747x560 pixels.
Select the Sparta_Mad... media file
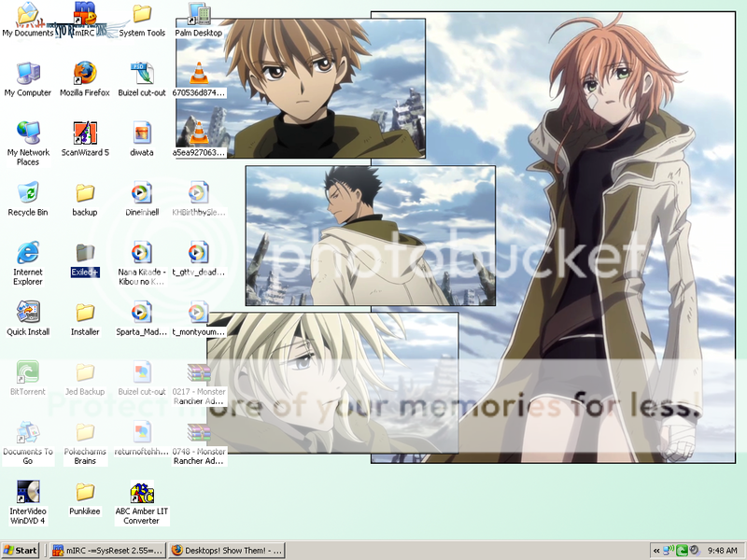pos(142,318)
